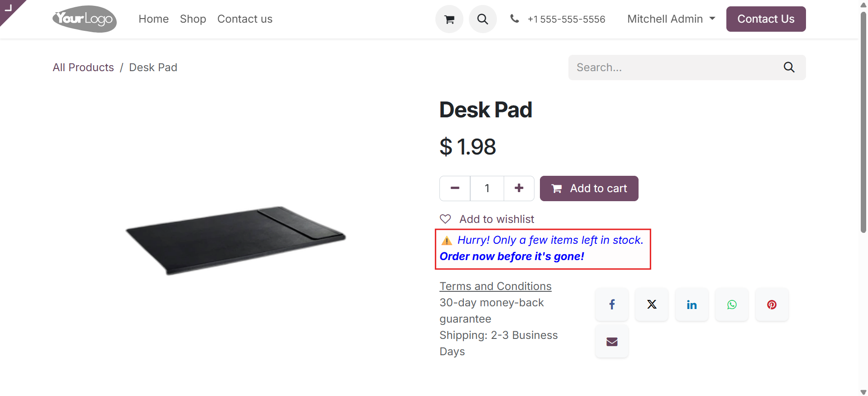Go to Home in navigation menu
Screen dimensions: 868x396
coord(153,19)
